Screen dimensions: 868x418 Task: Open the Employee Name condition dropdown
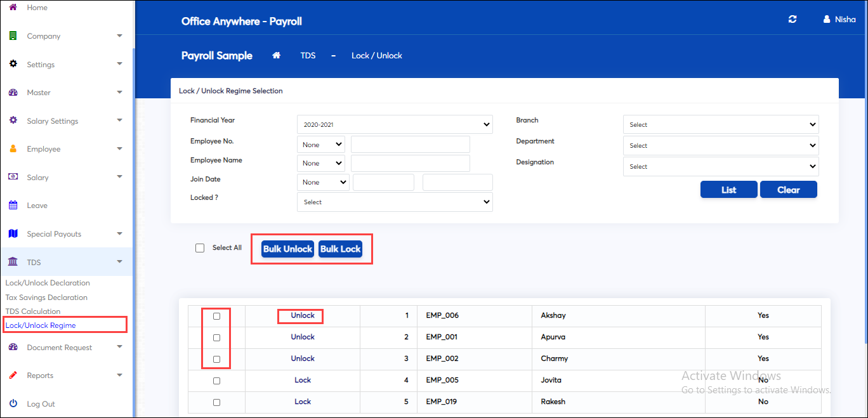click(320, 163)
